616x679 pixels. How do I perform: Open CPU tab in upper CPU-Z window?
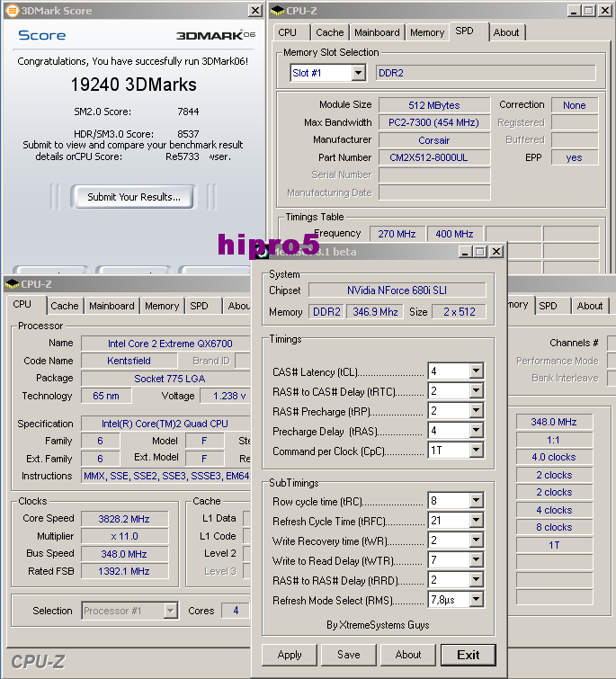coord(288,32)
